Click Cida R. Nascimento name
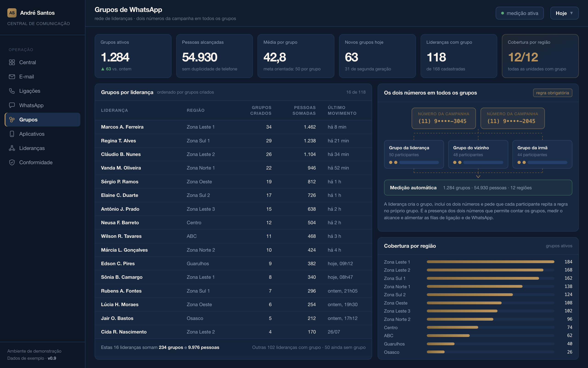This screenshot has width=588, height=368. [x=124, y=332]
